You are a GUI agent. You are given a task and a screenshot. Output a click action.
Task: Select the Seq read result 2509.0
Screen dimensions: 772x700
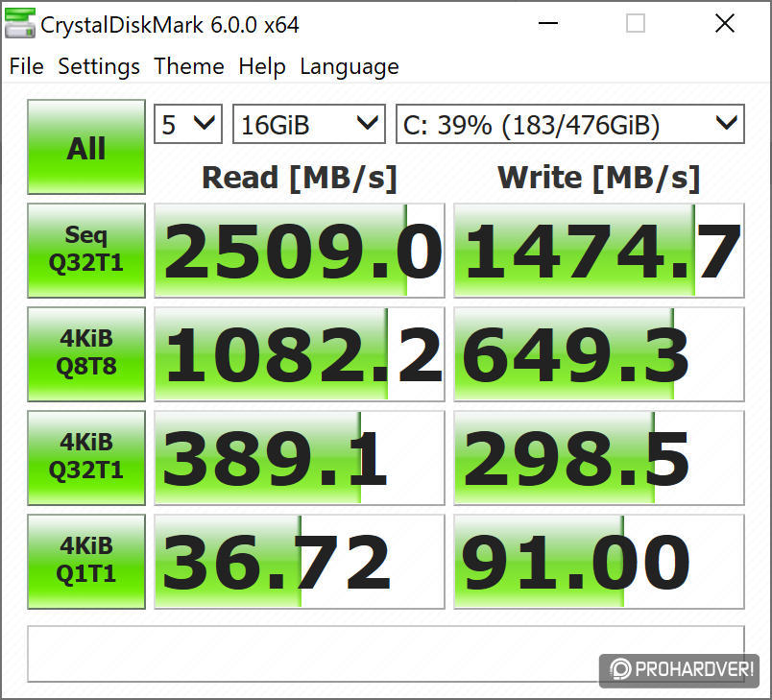[x=300, y=250]
